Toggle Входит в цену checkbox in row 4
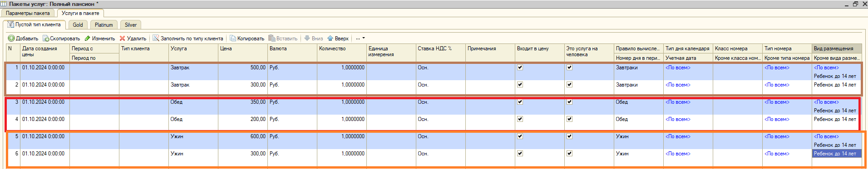 click(x=520, y=119)
